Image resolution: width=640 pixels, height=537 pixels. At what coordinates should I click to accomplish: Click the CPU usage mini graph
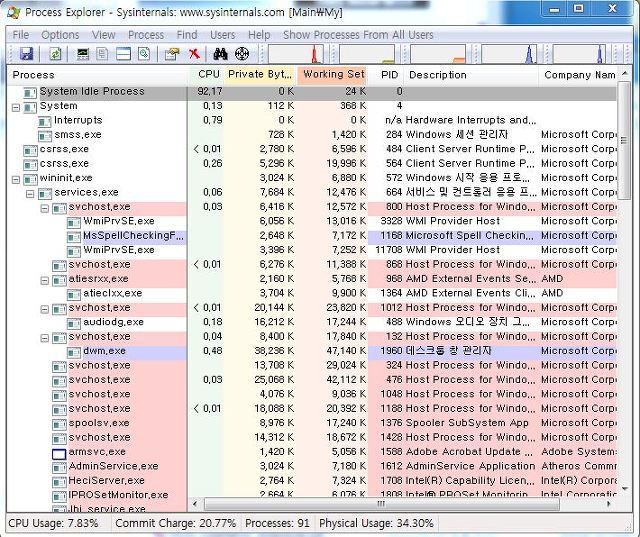(296, 54)
